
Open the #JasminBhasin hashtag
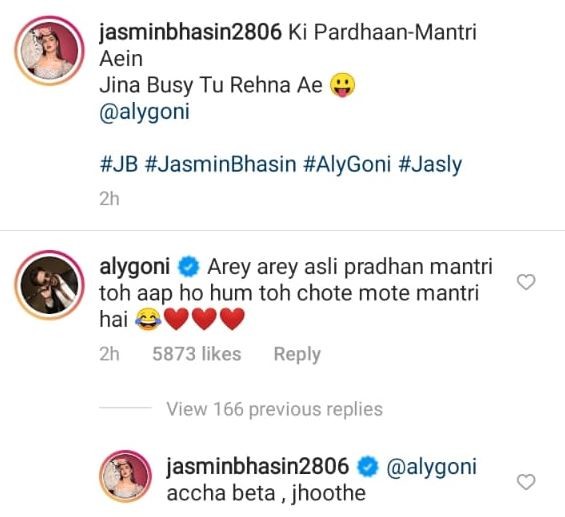[x=220, y=165]
